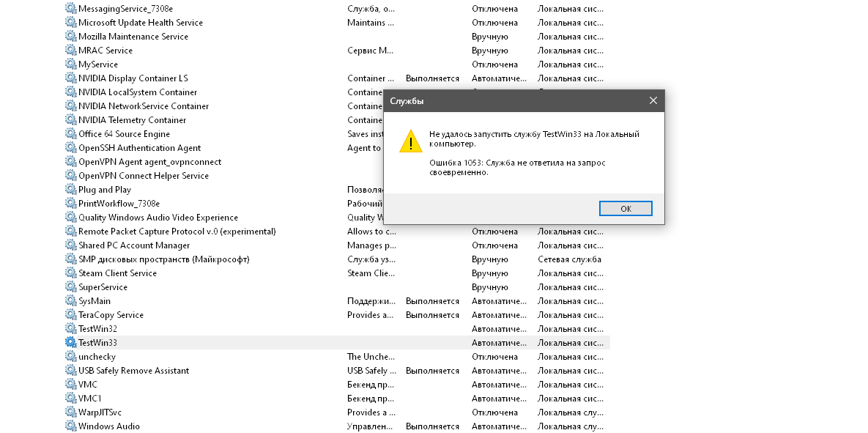Click gear icon of OpenVPN Agent agent_ovpnconnect
The width and height of the screenshot is (868, 433).
click(x=70, y=161)
